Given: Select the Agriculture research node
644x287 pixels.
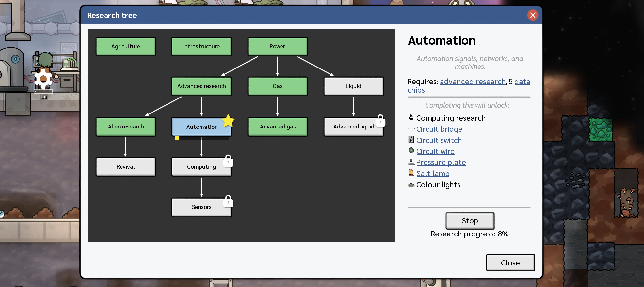Looking at the screenshot, I should (126, 46).
